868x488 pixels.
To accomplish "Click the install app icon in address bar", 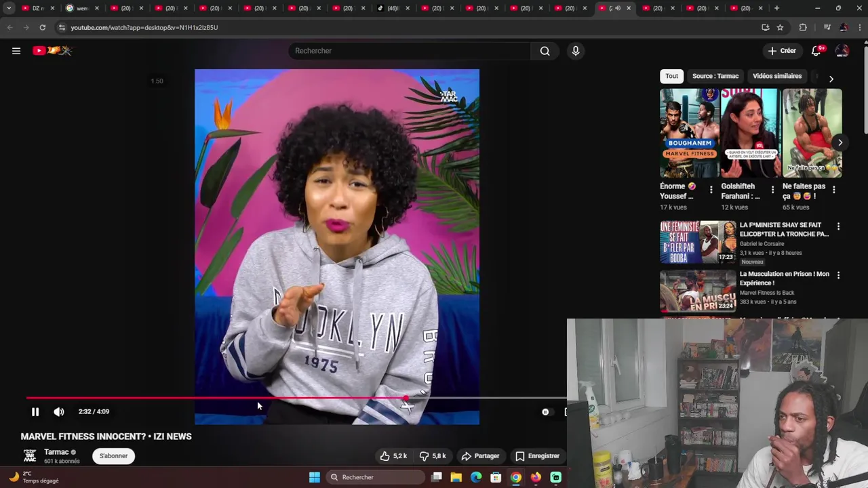I will point(765,28).
